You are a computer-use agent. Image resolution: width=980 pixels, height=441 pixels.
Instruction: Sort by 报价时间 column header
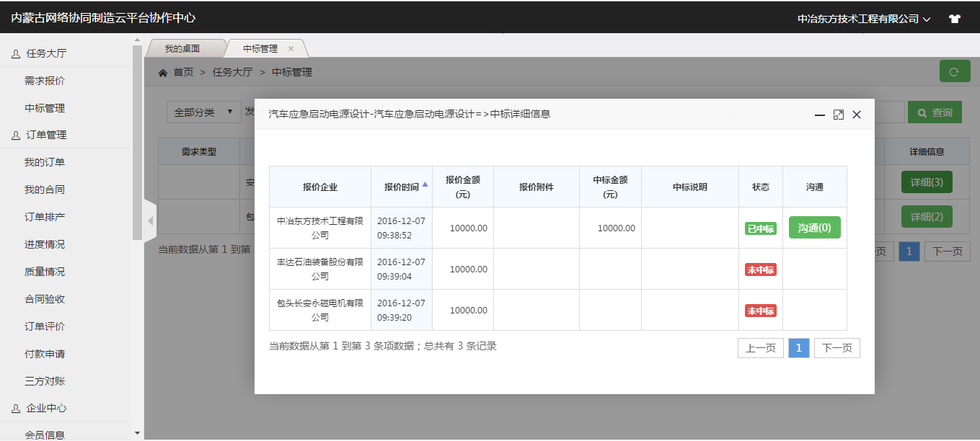pyautogui.click(x=402, y=187)
